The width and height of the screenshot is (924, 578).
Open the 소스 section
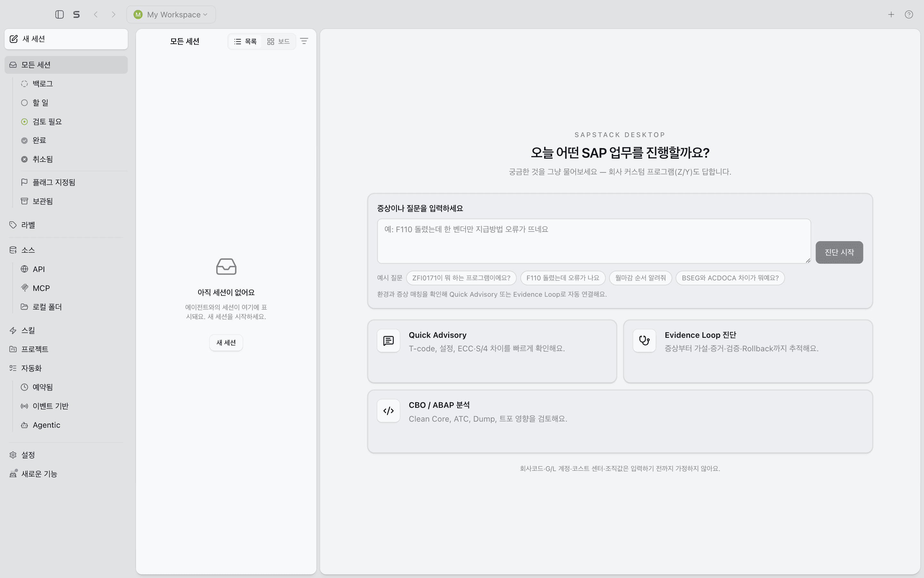(66, 250)
